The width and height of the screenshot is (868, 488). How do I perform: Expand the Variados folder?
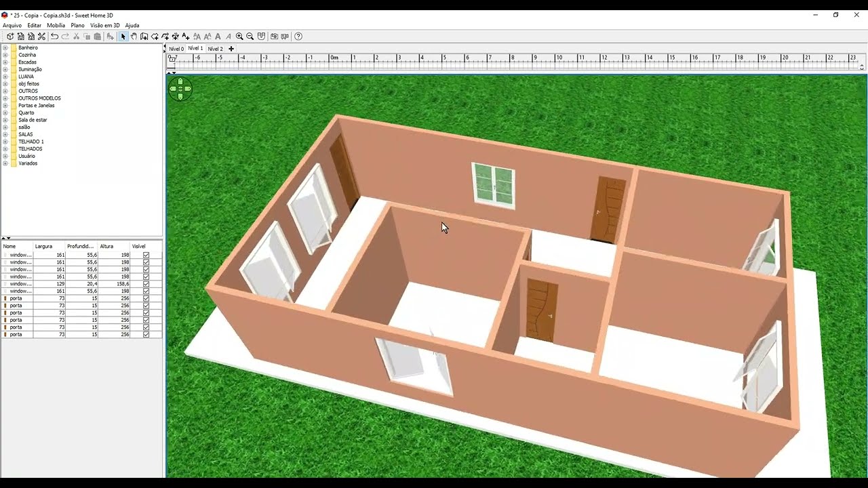pos(5,163)
